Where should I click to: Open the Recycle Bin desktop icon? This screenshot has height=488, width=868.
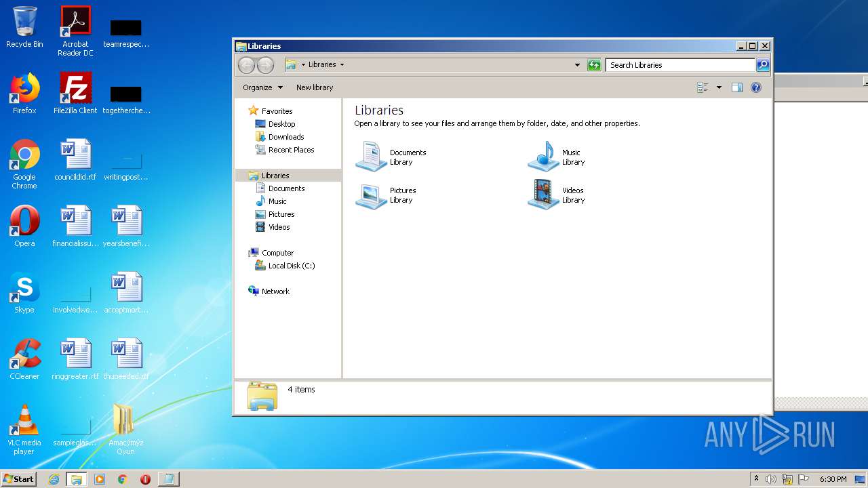pyautogui.click(x=24, y=27)
